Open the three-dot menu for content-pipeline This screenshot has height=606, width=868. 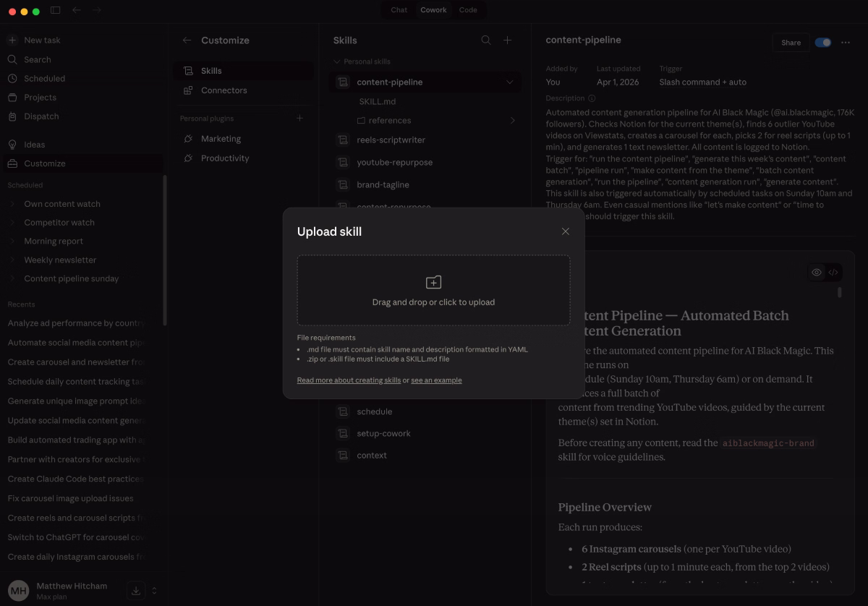click(x=846, y=43)
